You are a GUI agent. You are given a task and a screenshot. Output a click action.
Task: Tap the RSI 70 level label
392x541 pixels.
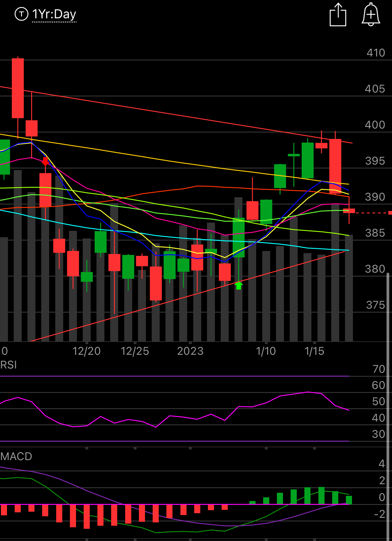(379, 369)
